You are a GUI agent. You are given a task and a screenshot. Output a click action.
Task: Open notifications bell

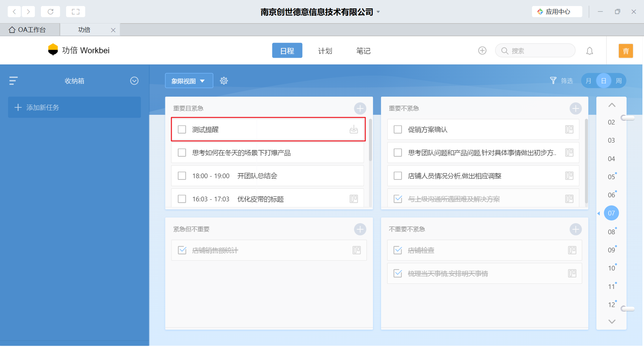(x=590, y=51)
